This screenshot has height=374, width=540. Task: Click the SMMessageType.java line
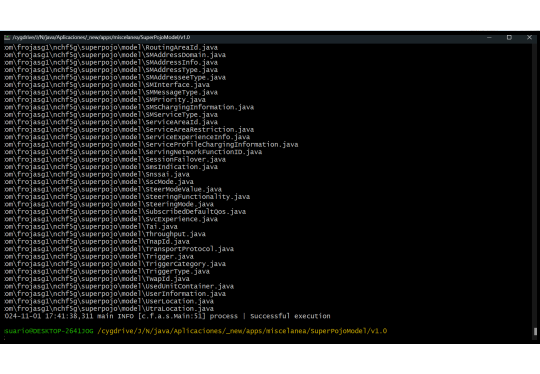click(111, 92)
